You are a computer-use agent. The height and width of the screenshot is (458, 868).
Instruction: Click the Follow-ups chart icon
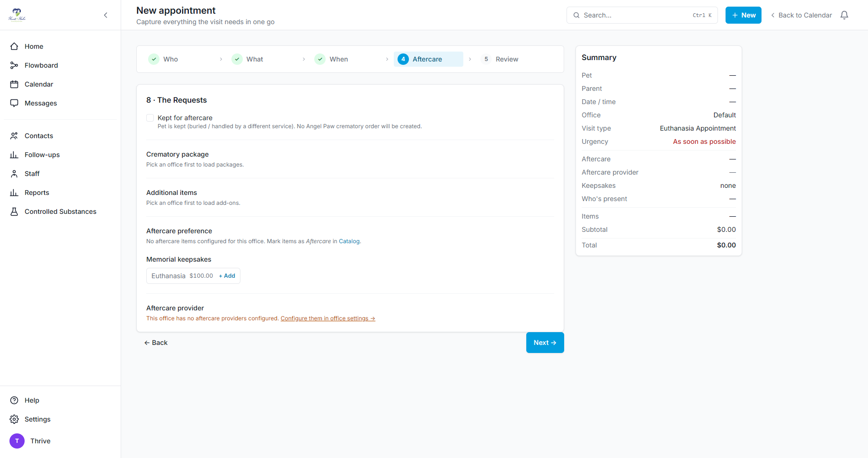pyautogui.click(x=14, y=155)
